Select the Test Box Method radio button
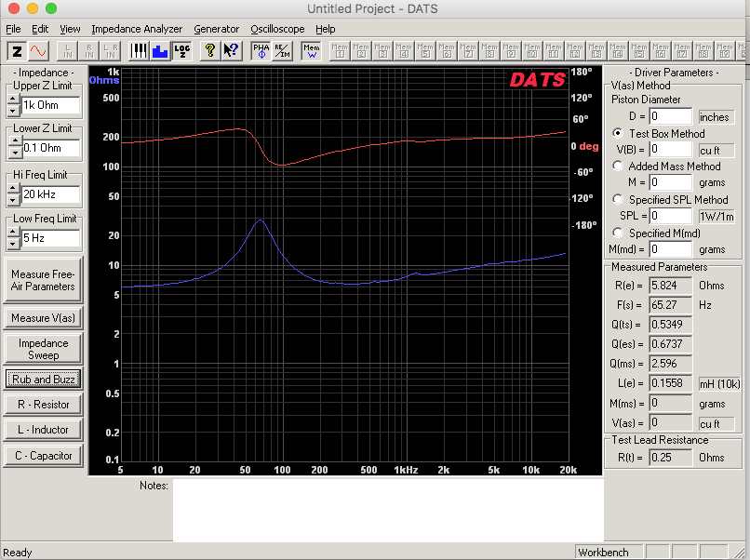Viewport: 750px width, 560px height. [x=618, y=133]
